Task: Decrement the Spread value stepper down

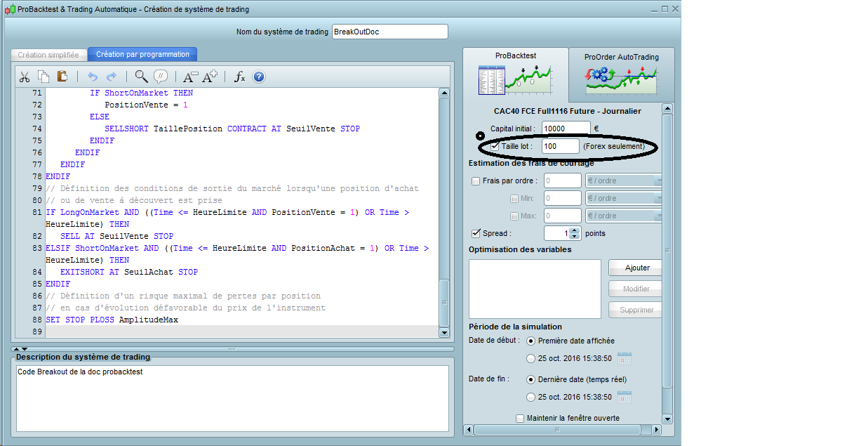Action: (x=575, y=237)
